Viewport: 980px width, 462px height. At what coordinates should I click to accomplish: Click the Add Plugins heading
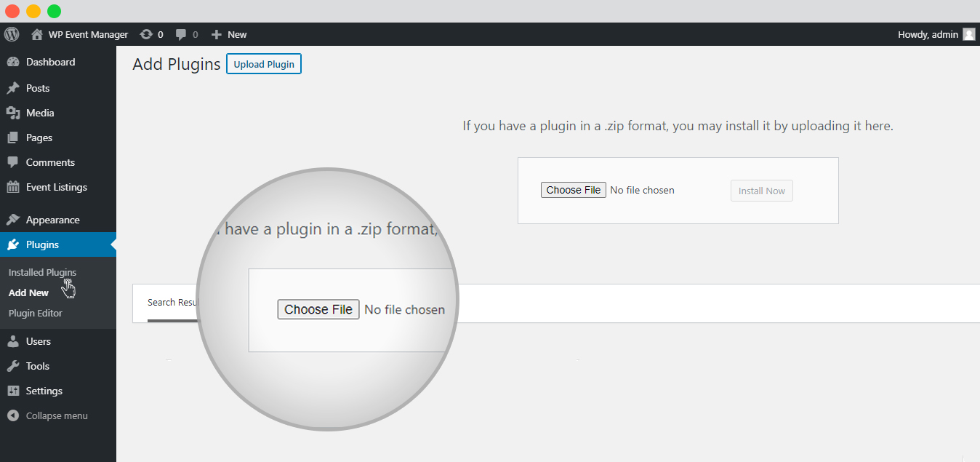tap(177, 64)
